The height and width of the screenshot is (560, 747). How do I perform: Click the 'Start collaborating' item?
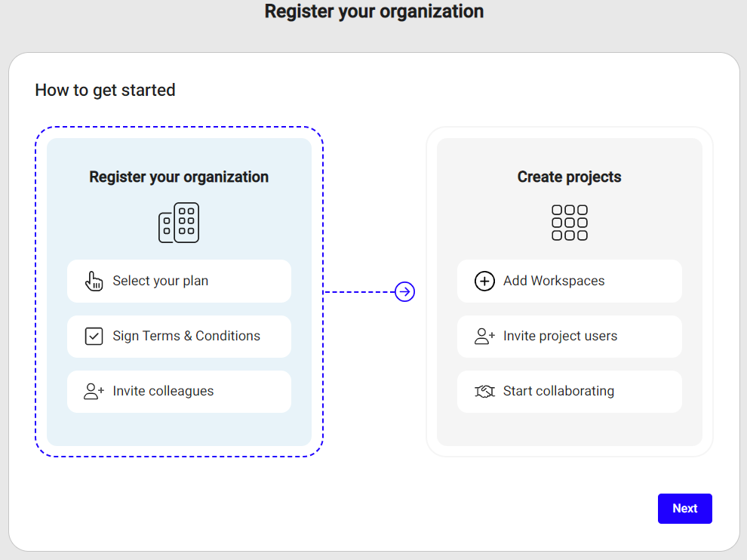click(569, 391)
